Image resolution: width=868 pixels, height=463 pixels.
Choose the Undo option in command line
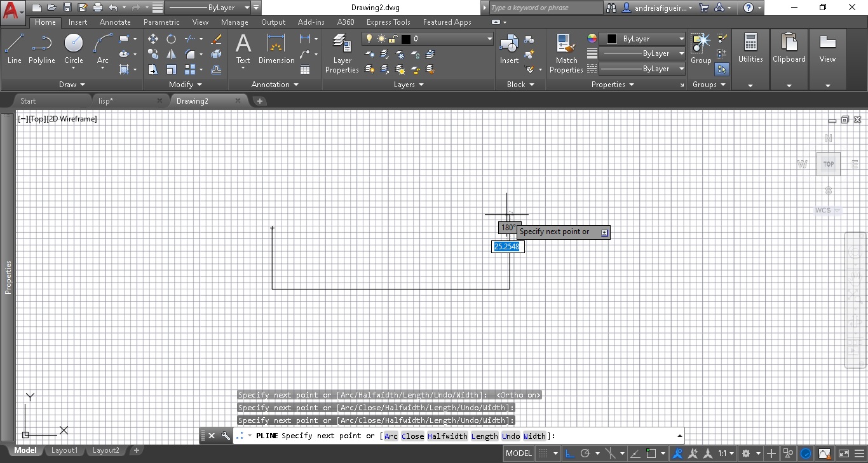511,436
